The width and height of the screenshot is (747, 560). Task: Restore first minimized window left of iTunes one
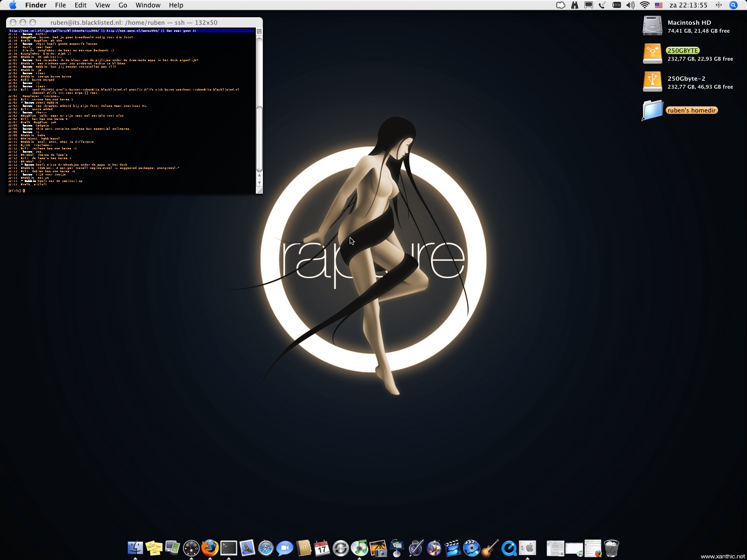pos(556,548)
